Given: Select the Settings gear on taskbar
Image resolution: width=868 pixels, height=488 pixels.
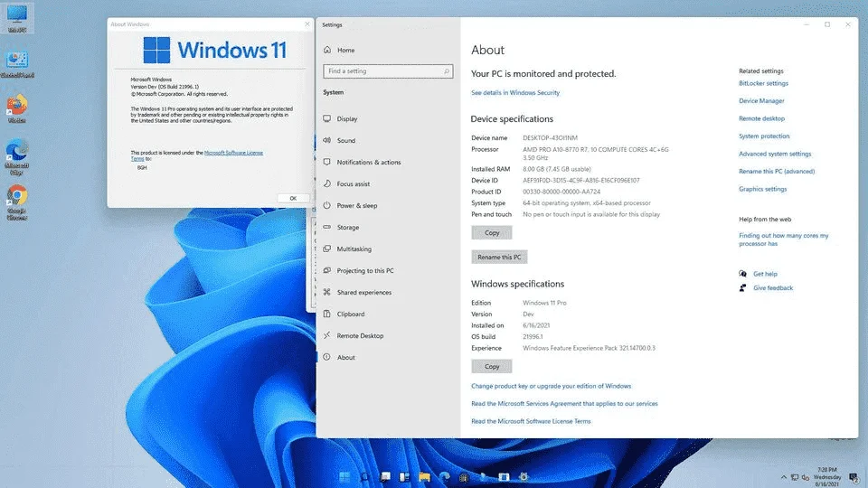Looking at the screenshot, I should pos(524,477).
